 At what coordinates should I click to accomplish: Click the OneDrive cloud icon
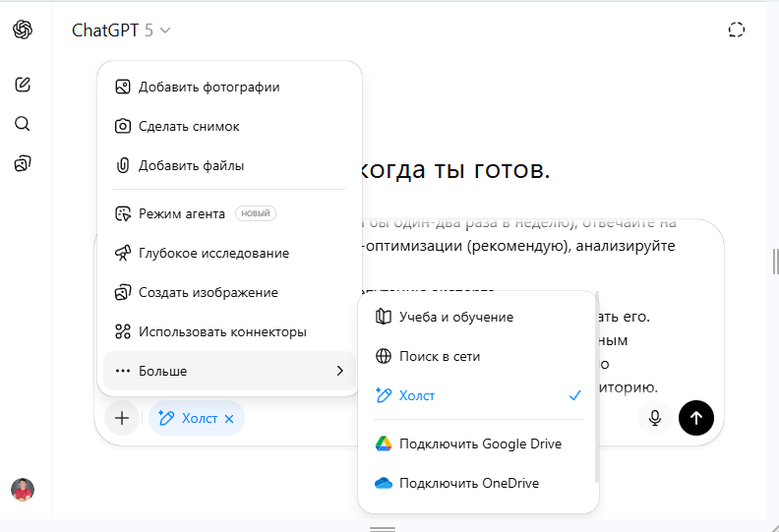(x=383, y=483)
